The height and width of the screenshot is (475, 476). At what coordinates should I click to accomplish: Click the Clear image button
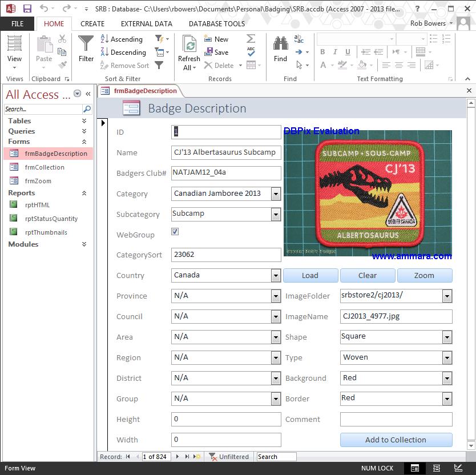coord(368,275)
